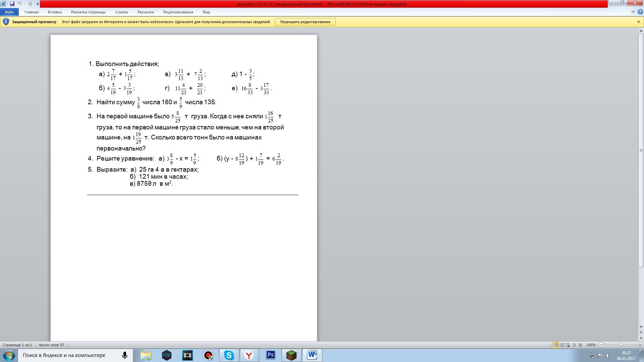Click the zoom out minus button
The height and width of the screenshot is (362, 644).
(601, 345)
